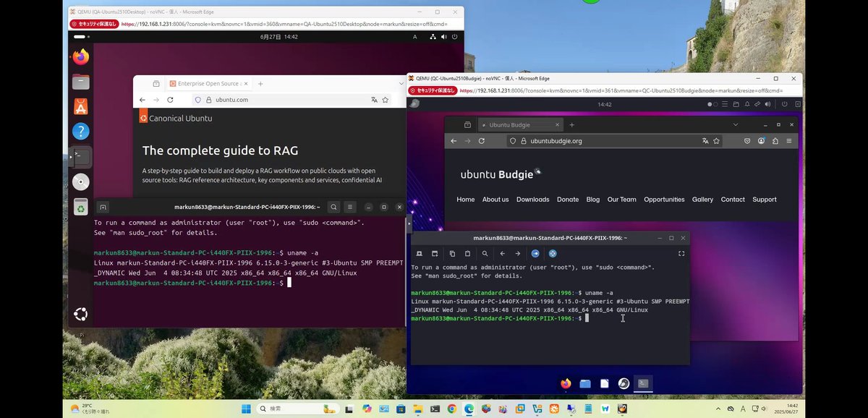Show applications via Ubuntu logo in dock
The height and width of the screenshot is (418, 868).
(x=80, y=314)
